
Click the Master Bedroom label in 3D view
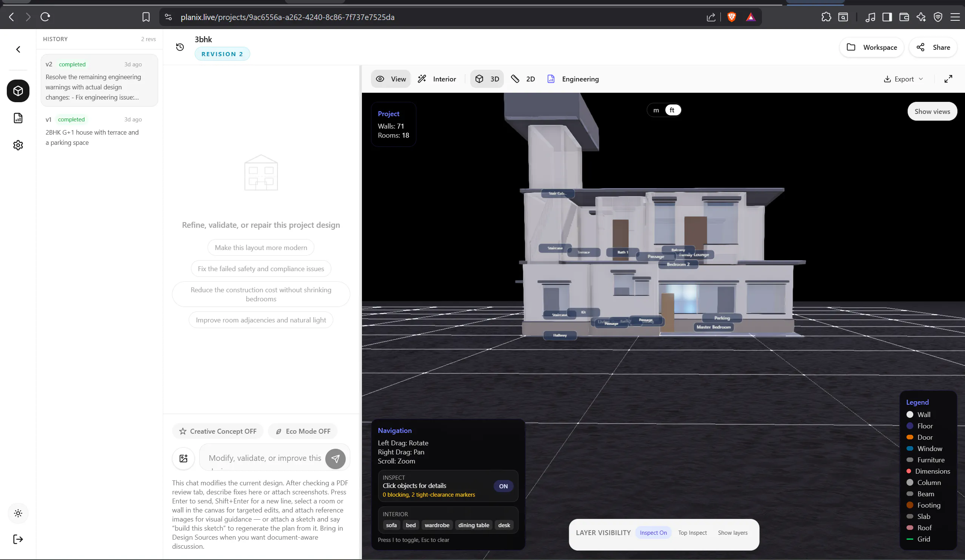pos(713,327)
